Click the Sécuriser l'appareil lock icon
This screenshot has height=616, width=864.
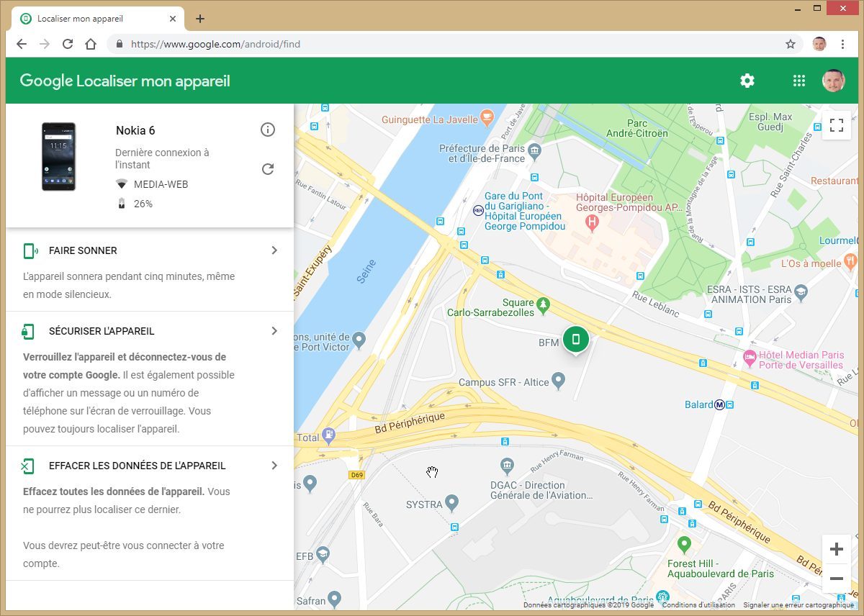tap(28, 331)
